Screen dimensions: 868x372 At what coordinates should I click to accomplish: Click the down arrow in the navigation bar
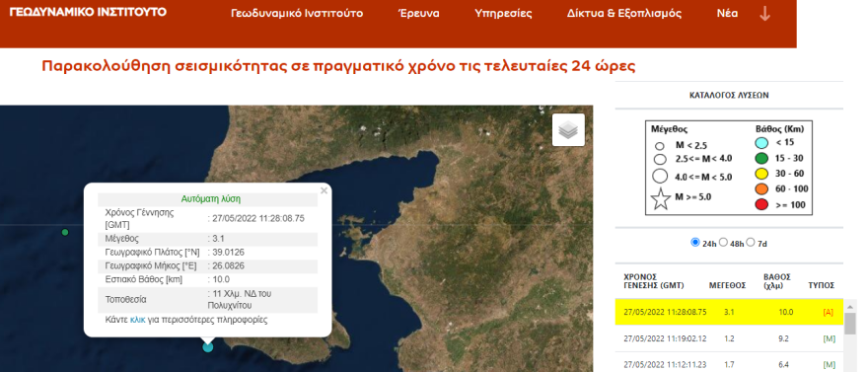click(x=764, y=14)
